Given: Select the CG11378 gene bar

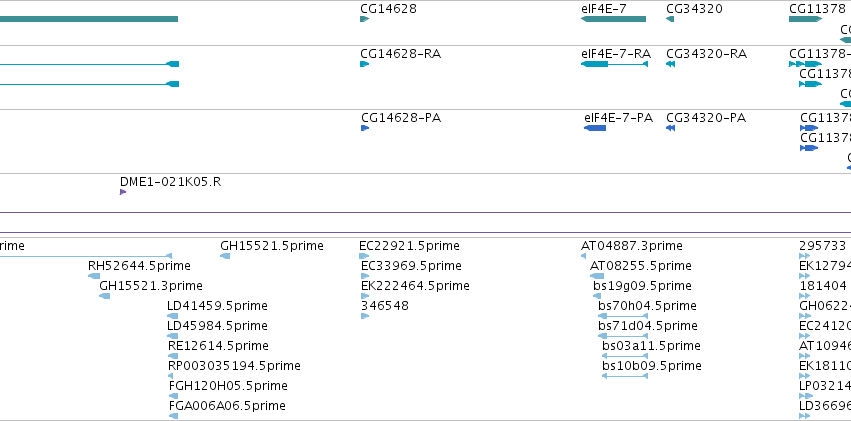Looking at the screenshot, I should [805, 19].
